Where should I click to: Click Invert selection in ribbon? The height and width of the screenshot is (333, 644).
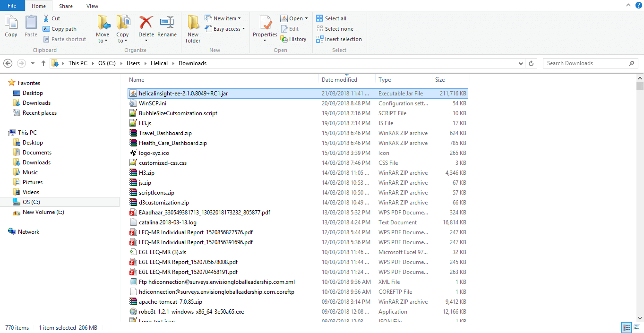tap(339, 39)
